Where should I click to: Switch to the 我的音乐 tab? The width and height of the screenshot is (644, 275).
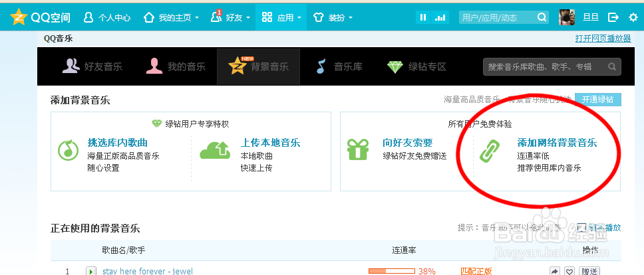(176, 67)
